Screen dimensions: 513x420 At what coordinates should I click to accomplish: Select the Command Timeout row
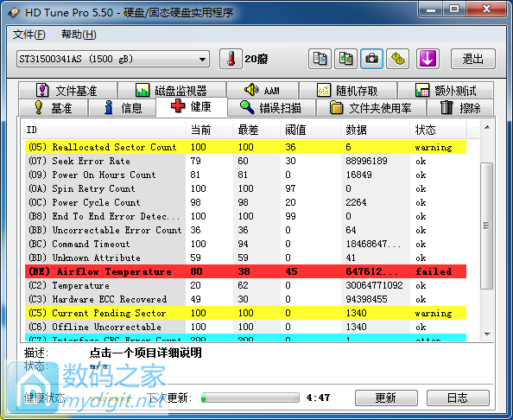point(245,244)
